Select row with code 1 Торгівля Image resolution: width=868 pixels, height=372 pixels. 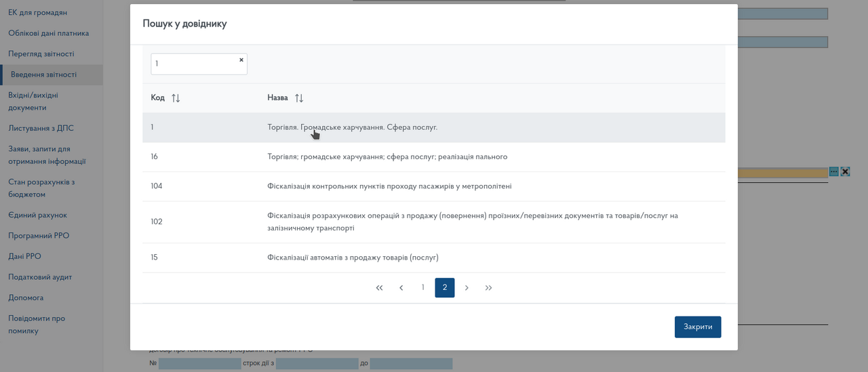pos(353,127)
